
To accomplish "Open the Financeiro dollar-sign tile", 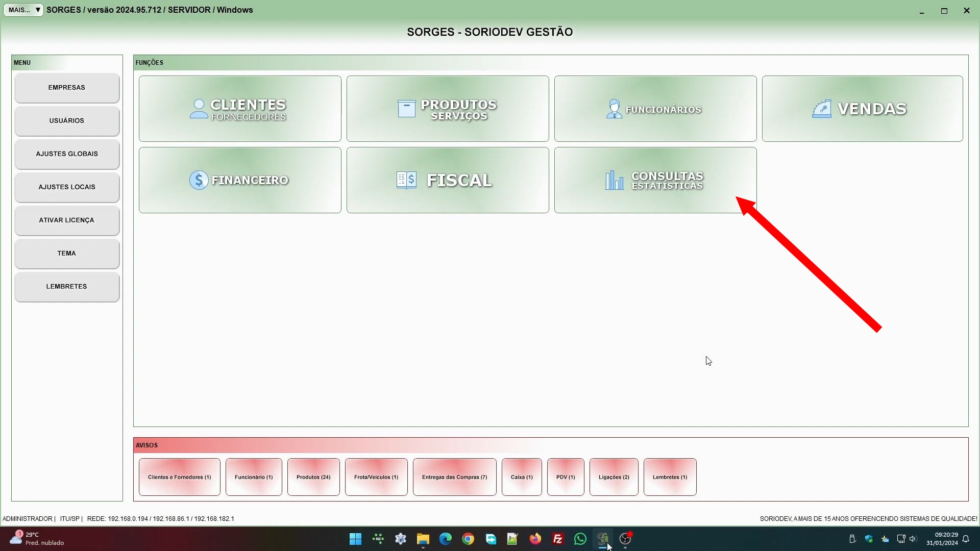I will click(x=240, y=180).
